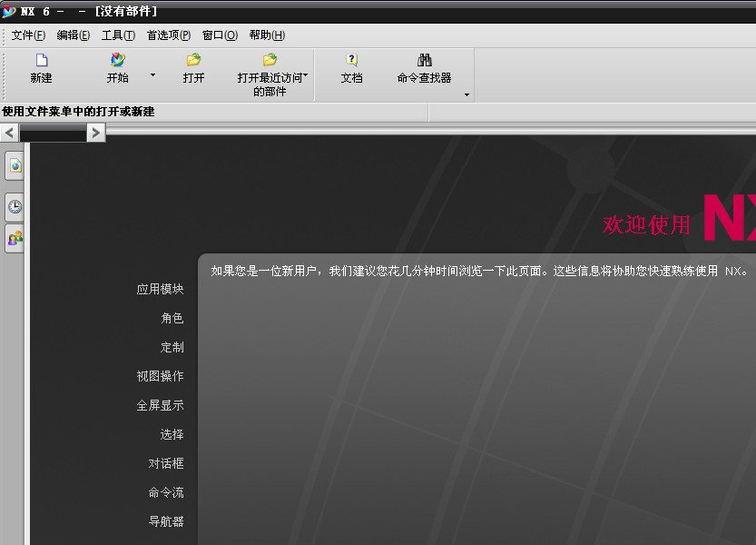Viewport: 756px width, 545px height.
Task: Click the right scroll arrow button
Action: pos(96,133)
